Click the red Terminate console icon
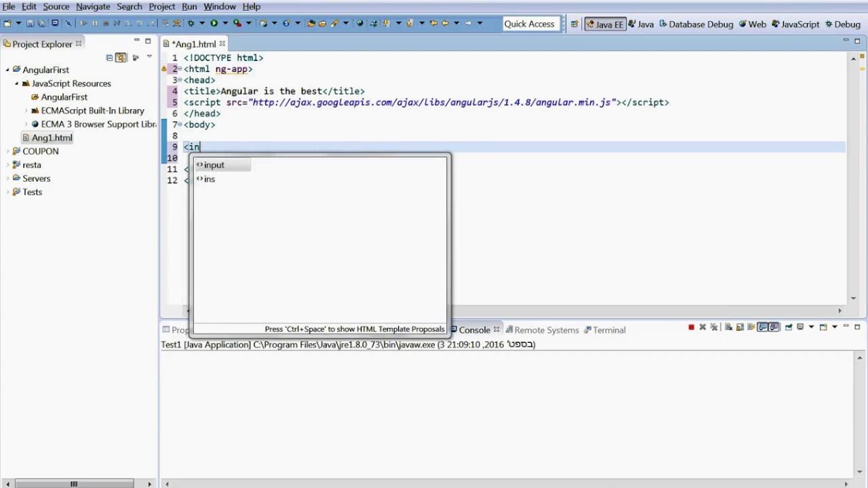 [691, 327]
